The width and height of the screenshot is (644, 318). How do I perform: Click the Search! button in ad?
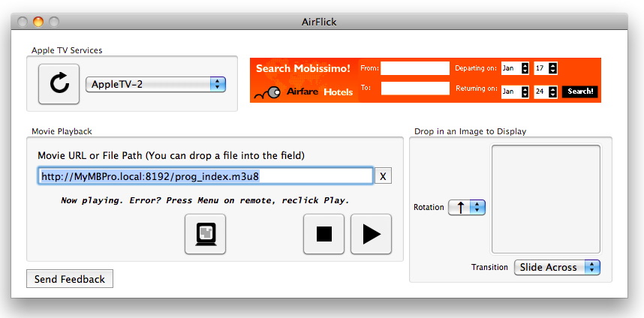[x=580, y=91]
